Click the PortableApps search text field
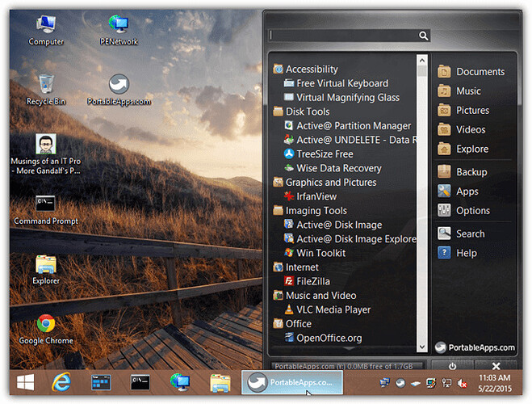This screenshot has width=532, height=404. 343,36
